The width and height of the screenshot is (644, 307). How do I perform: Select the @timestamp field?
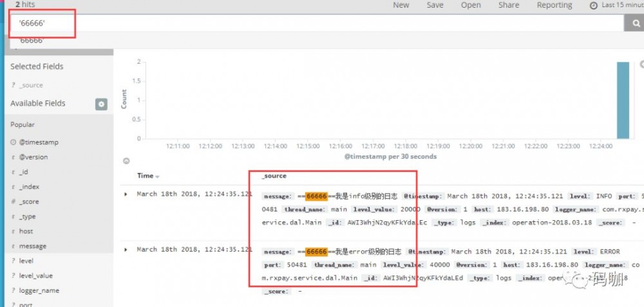[39, 142]
